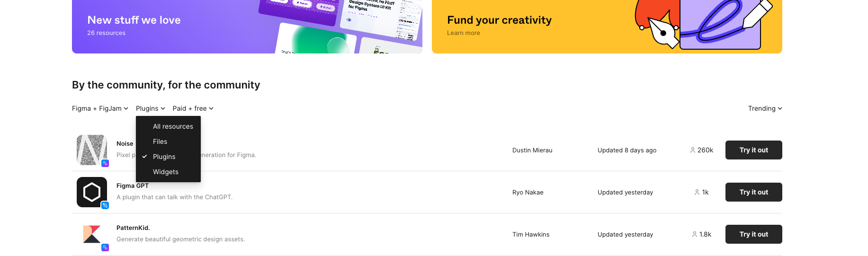Click plugin badge on Figma GPT icon
Image resolution: width=868 pixels, height=256 pixels.
(x=105, y=205)
